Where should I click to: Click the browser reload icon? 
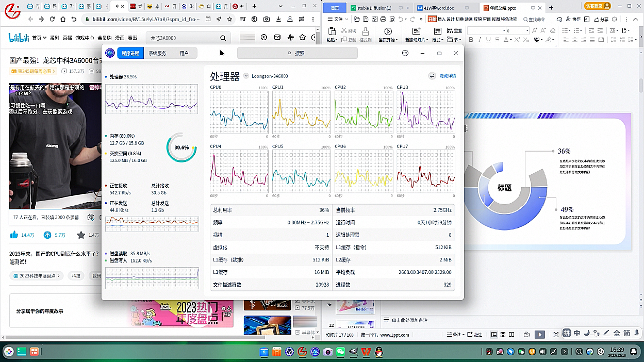coord(52,19)
